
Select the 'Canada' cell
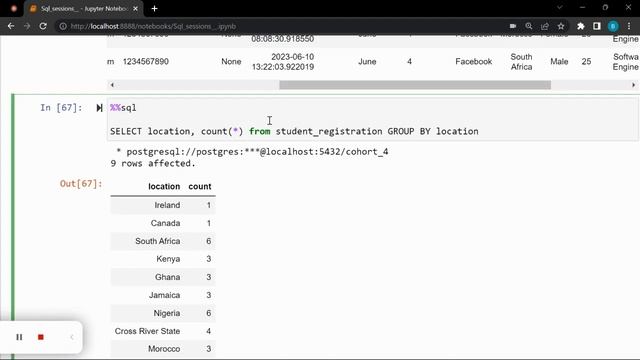(165, 223)
